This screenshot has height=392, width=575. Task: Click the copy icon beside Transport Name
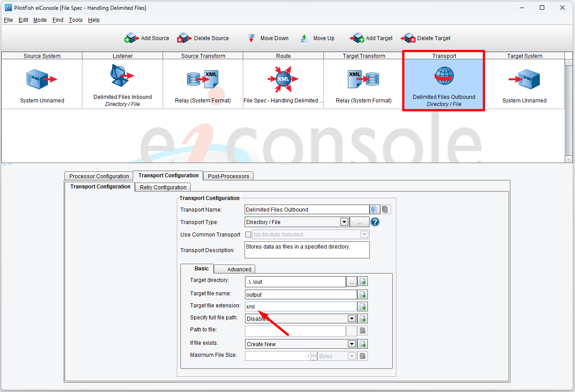375,209
